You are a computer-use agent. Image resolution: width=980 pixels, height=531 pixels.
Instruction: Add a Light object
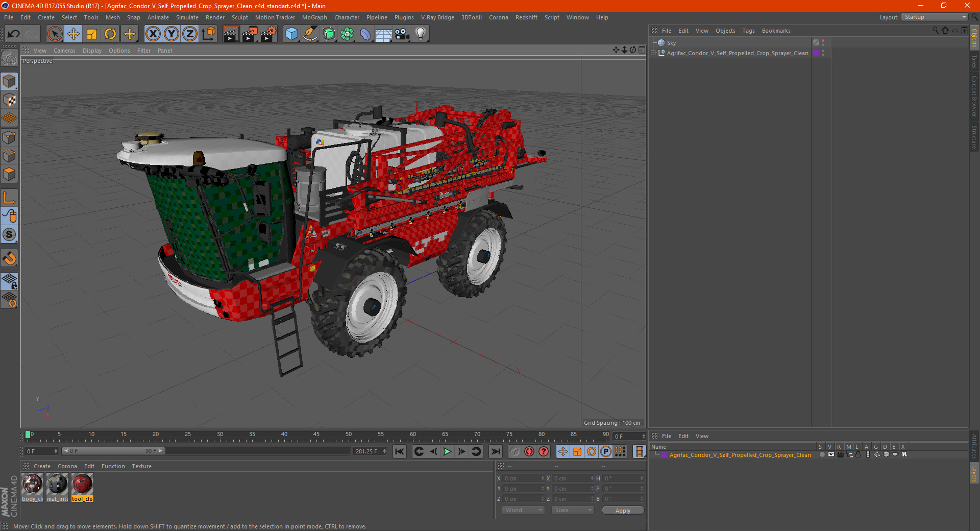[421, 34]
